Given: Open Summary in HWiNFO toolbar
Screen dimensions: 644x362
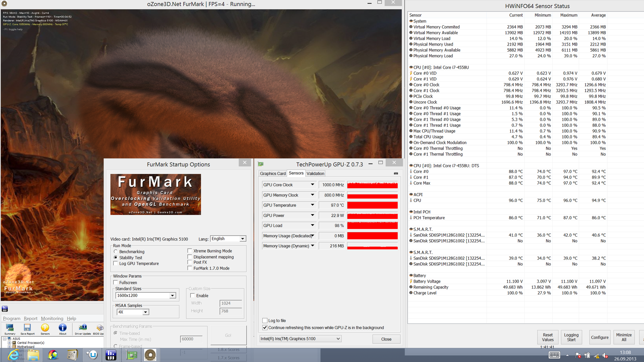Looking at the screenshot, I should 10,329.
